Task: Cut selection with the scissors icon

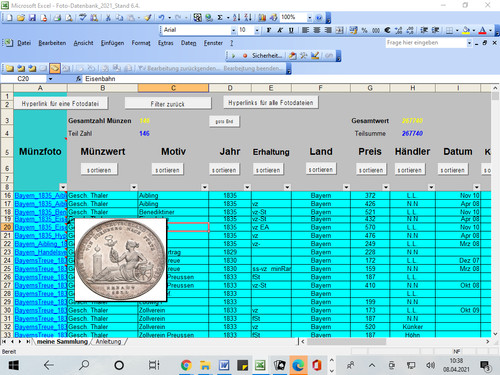Action: point(108,18)
